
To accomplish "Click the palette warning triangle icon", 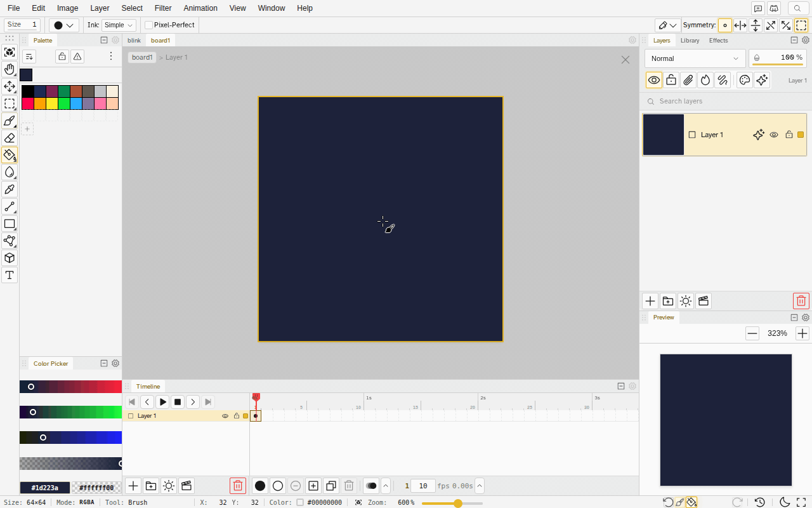I will tap(77, 57).
